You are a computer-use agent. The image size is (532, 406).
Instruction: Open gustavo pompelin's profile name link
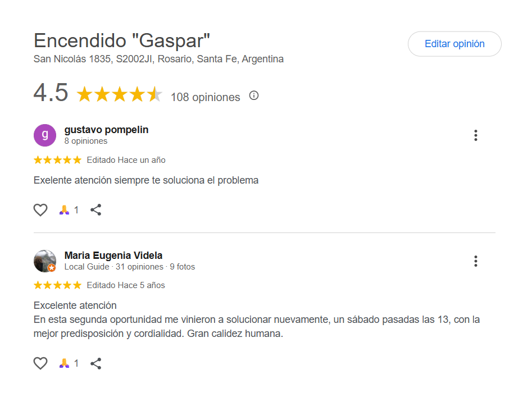(106, 130)
